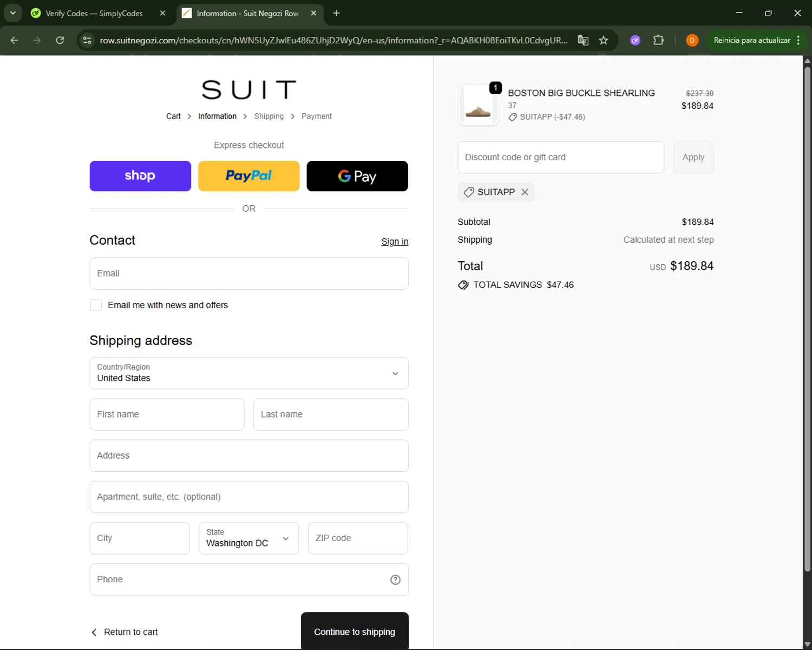Enable Email me with news and offers
This screenshot has height=650, width=812.
coord(96,305)
